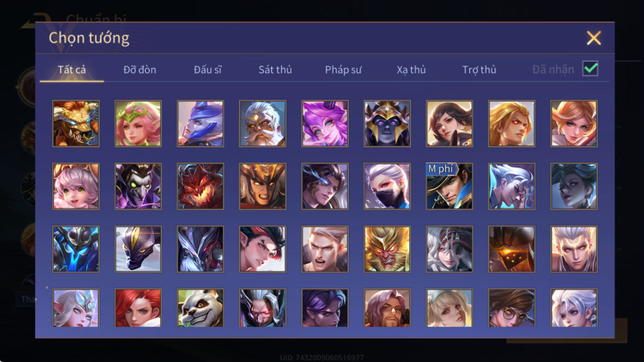Pick the golden monkey king hero
This screenshot has height=362, width=644.
click(x=387, y=249)
